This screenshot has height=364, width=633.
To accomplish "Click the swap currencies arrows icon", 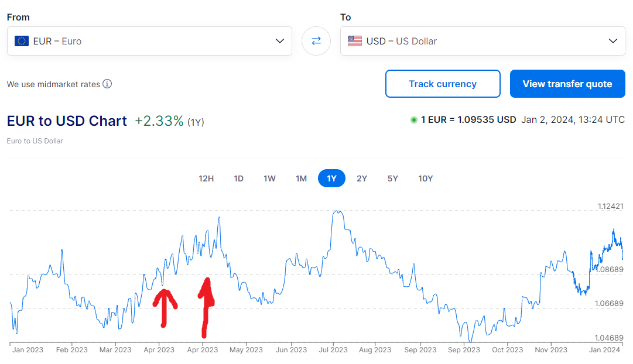I will click(316, 41).
